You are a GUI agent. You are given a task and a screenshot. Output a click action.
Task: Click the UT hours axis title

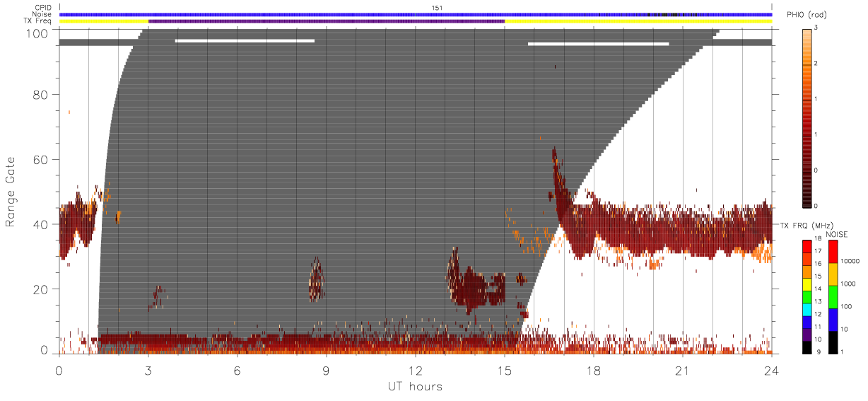[415, 386]
